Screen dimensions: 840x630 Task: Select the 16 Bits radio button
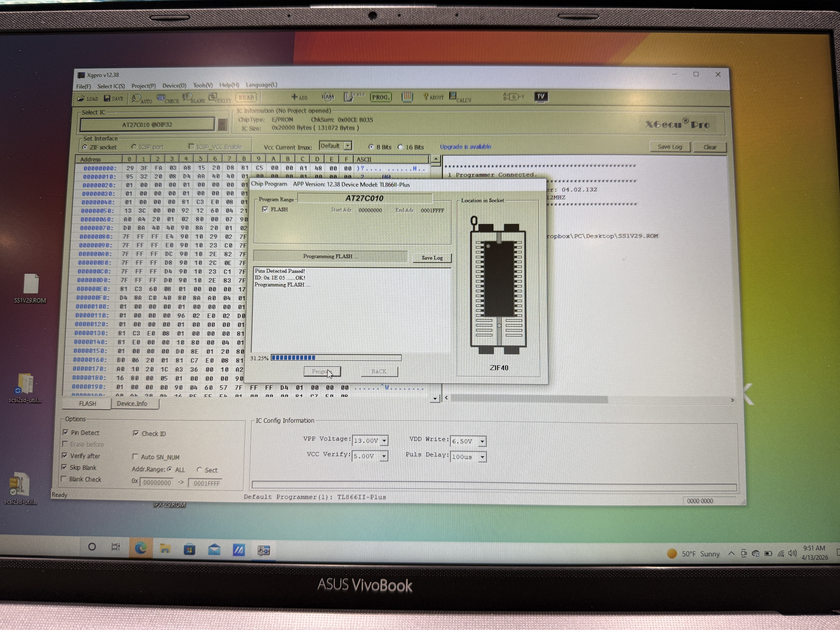click(401, 147)
